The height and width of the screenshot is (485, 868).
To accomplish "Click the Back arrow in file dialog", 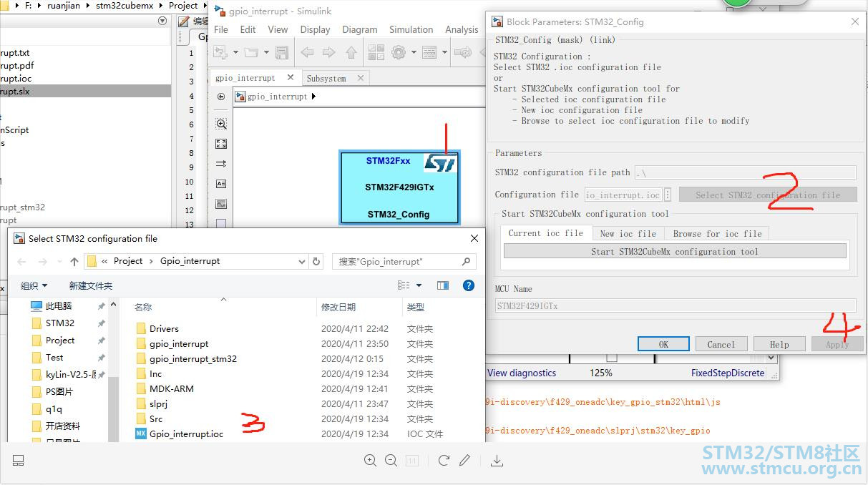I will [21, 262].
